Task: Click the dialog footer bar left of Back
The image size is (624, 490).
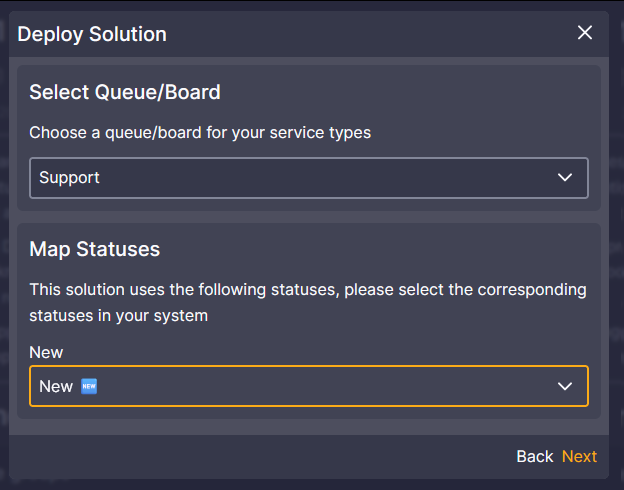Action: coord(250,456)
